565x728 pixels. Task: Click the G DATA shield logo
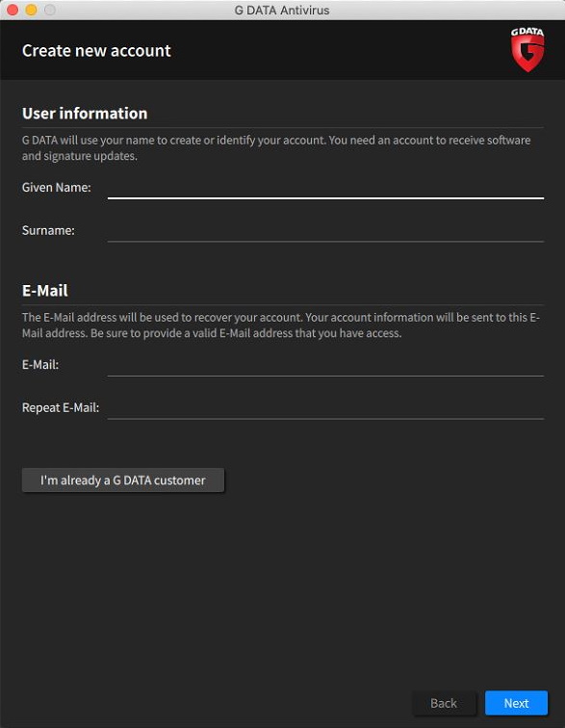(527, 49)
